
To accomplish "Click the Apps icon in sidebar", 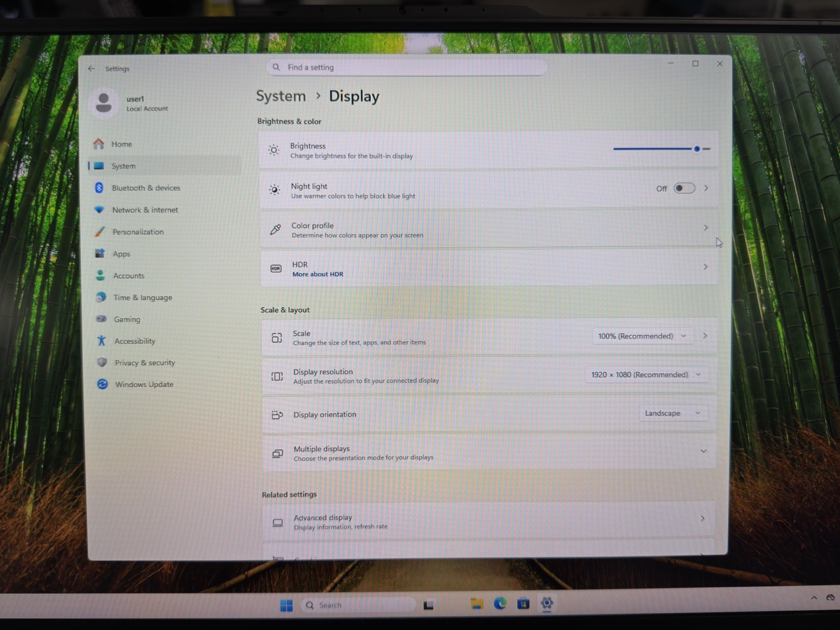I will pos(100,254).
